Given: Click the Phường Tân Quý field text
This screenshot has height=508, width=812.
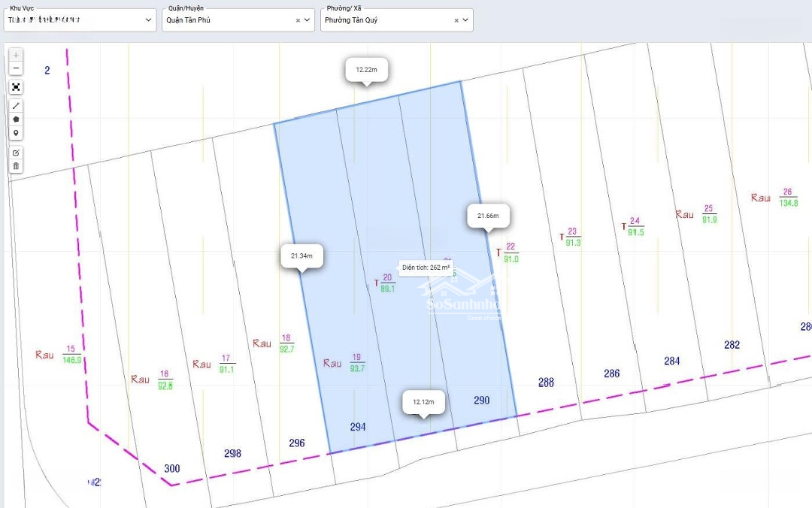Looking at the screenshot, I should 351,20.
